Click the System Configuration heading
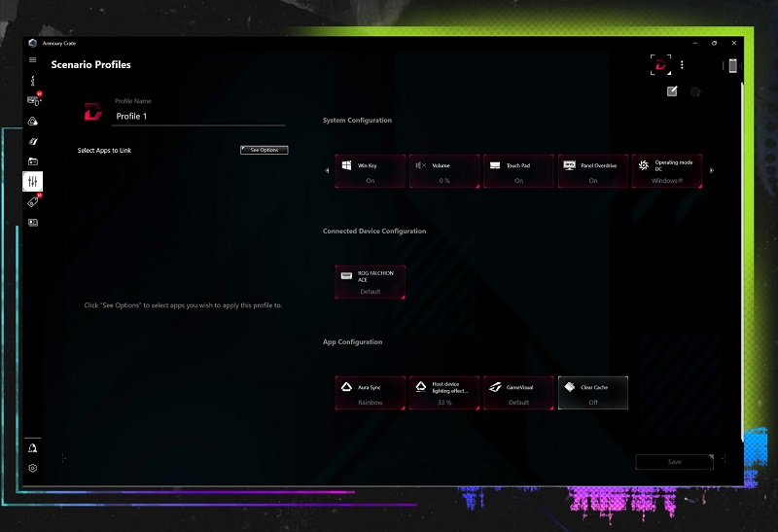 pos(357,120)
